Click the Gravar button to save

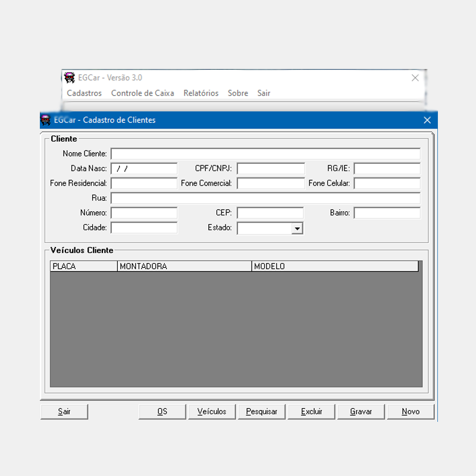pyautogui.click(x=361, y=412)
